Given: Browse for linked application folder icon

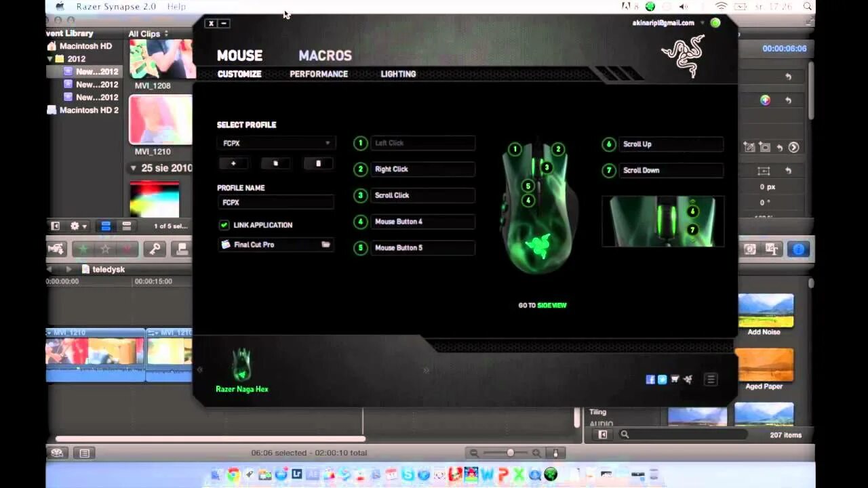Looking at the screenshot, I should (x=325, y=245).
